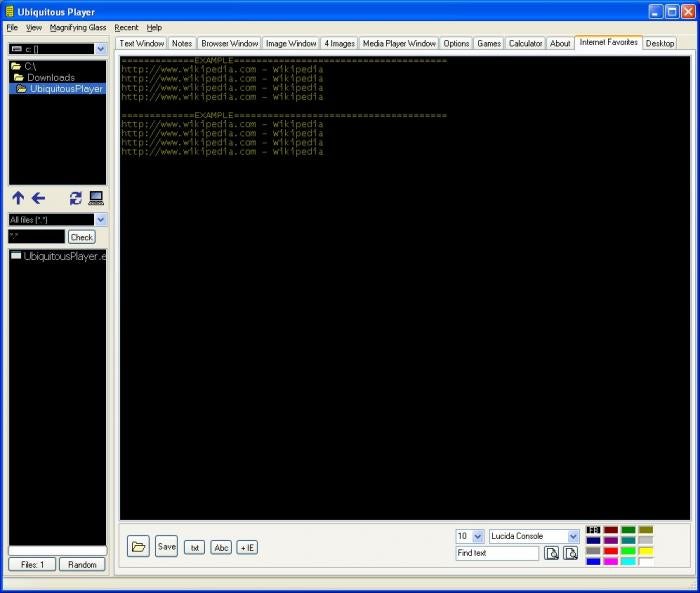Go up one folder with the up arrow

pos(18,198)
